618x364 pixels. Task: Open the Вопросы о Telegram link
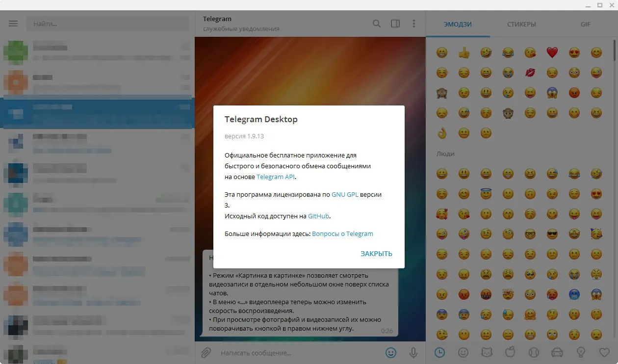coord(342,234)
